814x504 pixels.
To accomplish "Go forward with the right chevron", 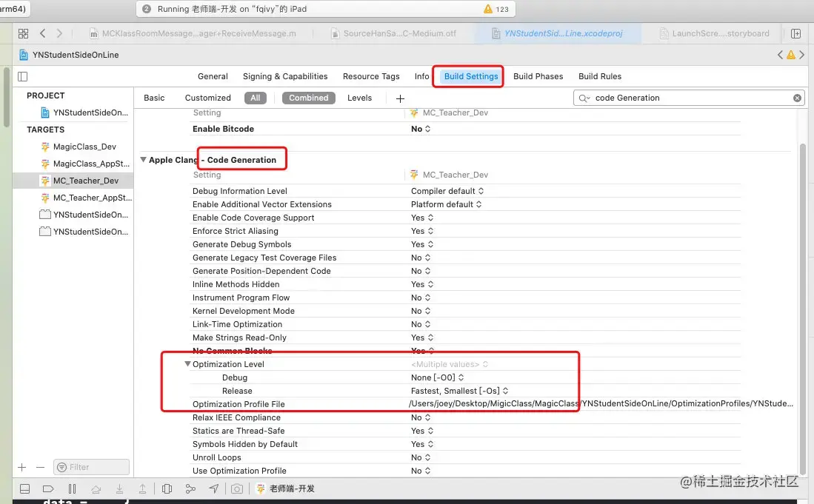I will [x=59, y=34].
